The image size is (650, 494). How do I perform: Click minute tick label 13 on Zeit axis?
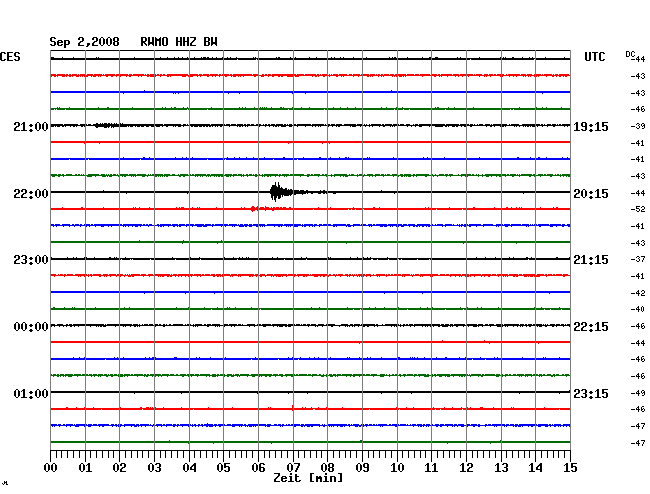[x=501, y=468]
